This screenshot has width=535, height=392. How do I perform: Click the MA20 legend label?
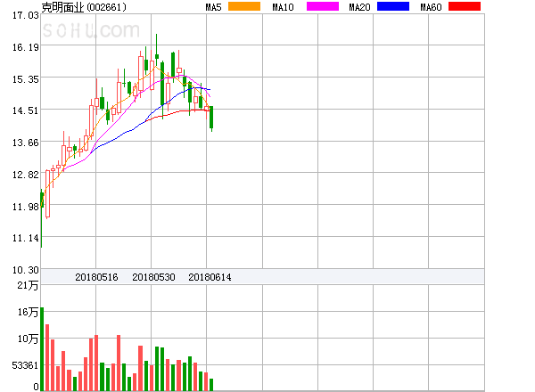click(359, 7)
